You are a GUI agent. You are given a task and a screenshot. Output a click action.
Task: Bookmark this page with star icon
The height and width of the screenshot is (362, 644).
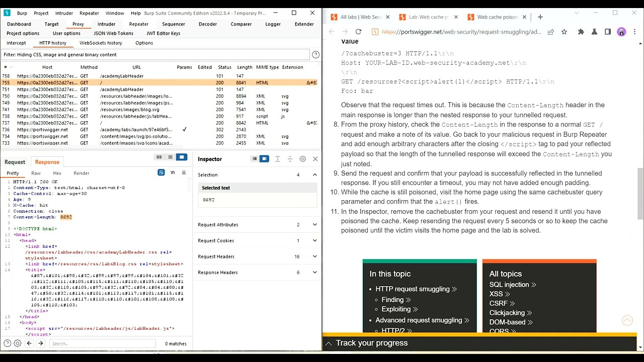coord(564,32)
